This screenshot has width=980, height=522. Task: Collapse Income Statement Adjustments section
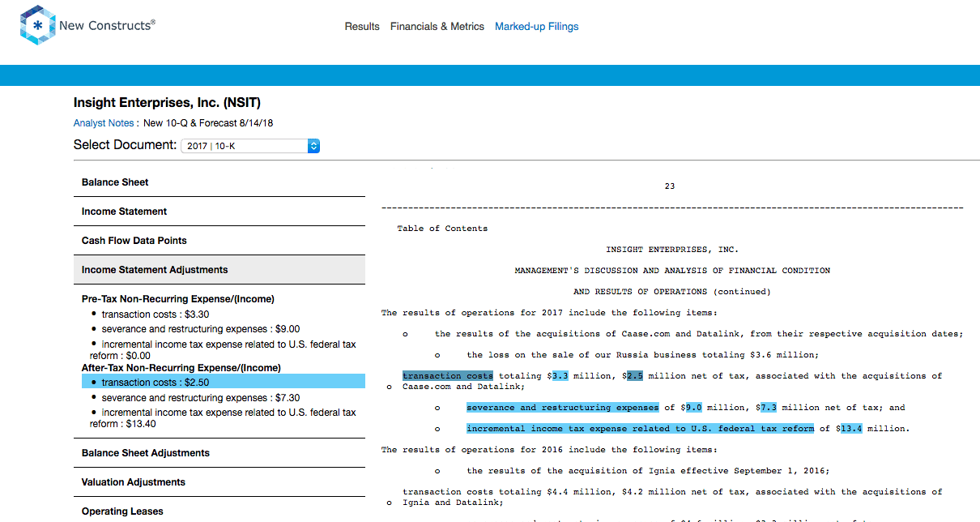click(219, 270)
